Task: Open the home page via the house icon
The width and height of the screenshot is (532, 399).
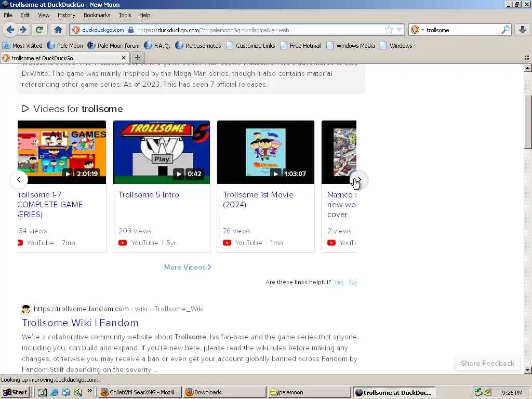Action: point(58,30)
